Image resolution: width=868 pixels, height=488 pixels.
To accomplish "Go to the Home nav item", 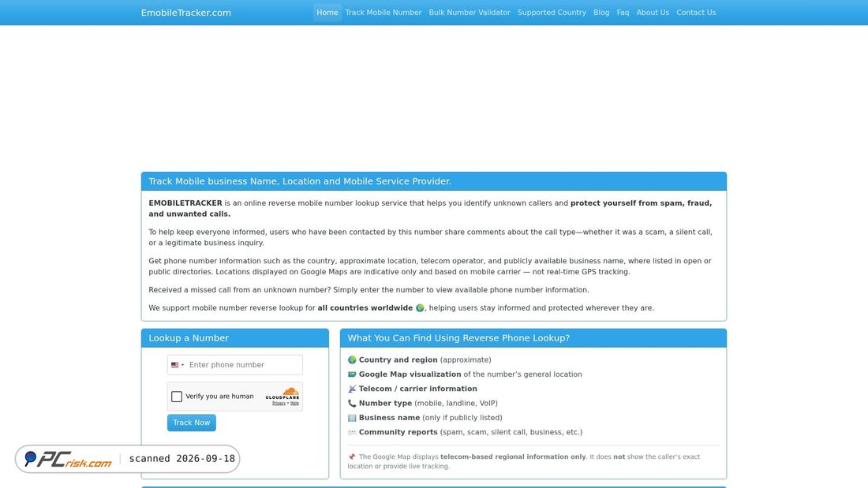I will pos(327,12).
